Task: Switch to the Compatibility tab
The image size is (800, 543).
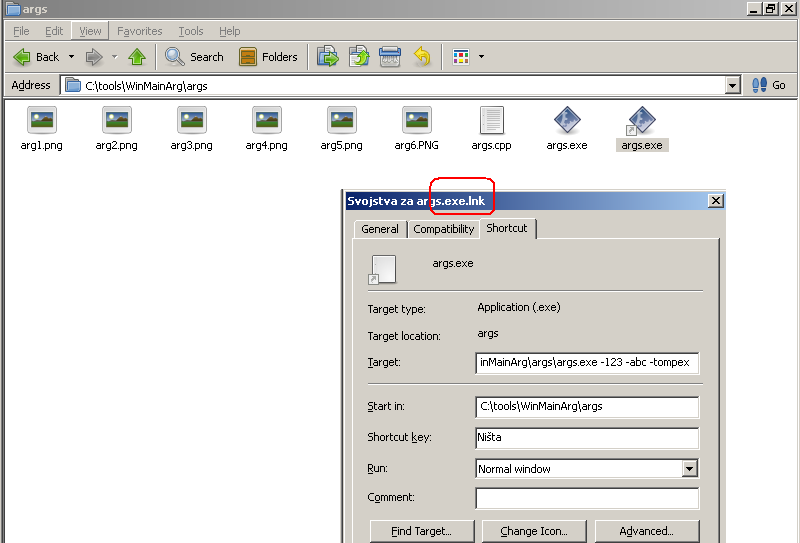Action: click(x=443, y=229)
